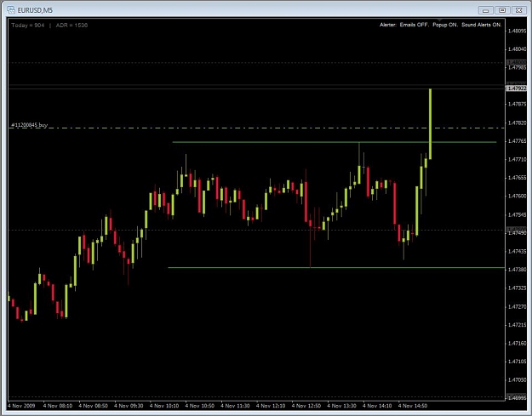Click the 1.47820 price axis label
Screen dimensions: 532x416
(x=517, y=123)
